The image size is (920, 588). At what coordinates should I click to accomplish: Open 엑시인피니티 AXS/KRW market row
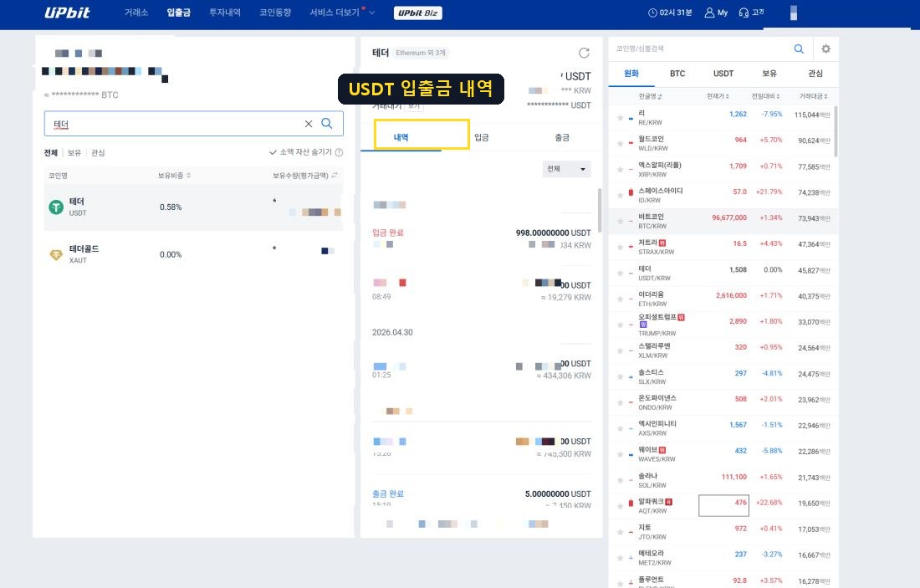pyautogui.click(x=723, y=427)
